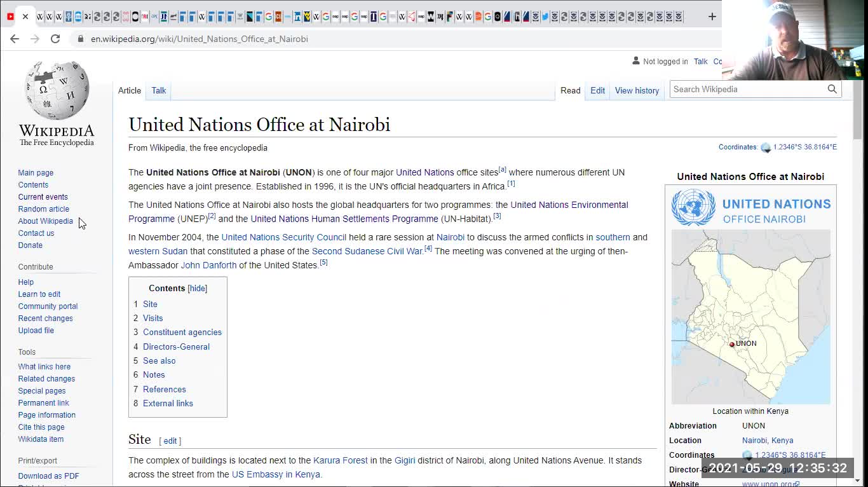Open the Community portal link
Image resolution: width=868 pixels, height=487 pixels.
48,306
